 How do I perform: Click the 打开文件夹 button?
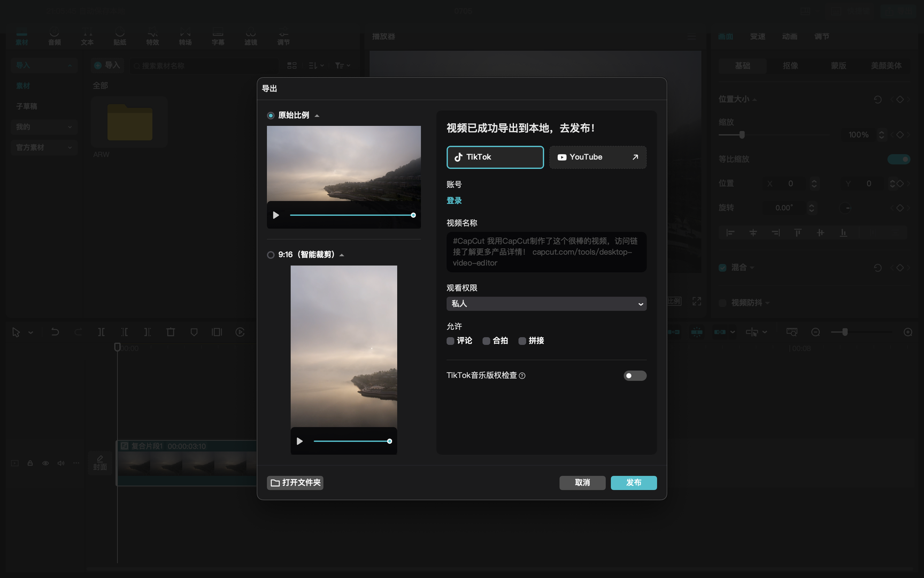click(x=295, y=483)
